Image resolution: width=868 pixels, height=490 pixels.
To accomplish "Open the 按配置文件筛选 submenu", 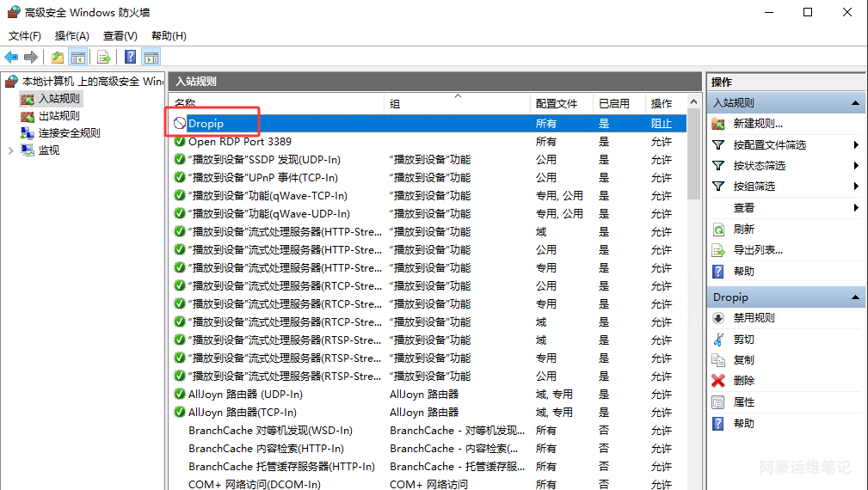I will pos(769,145).
